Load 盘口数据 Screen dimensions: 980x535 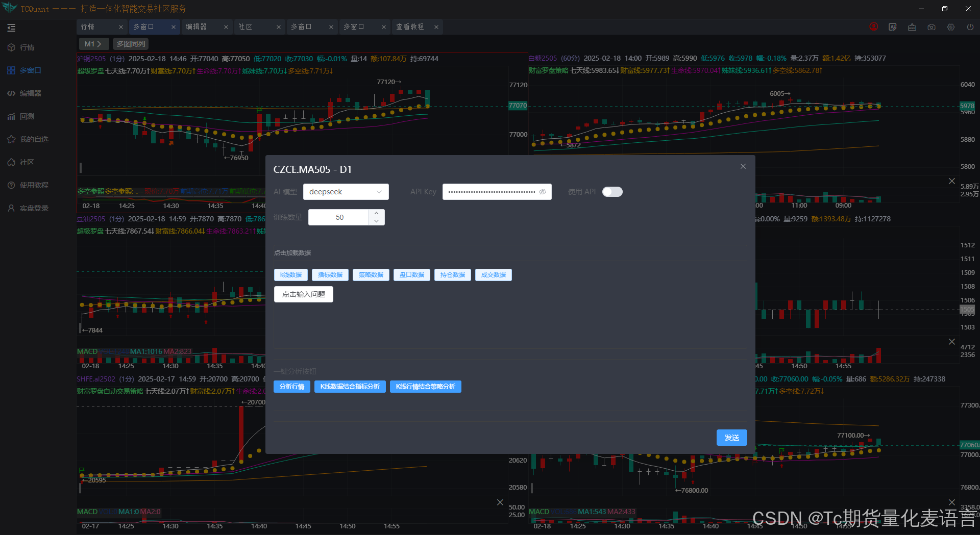pos(412,275)
